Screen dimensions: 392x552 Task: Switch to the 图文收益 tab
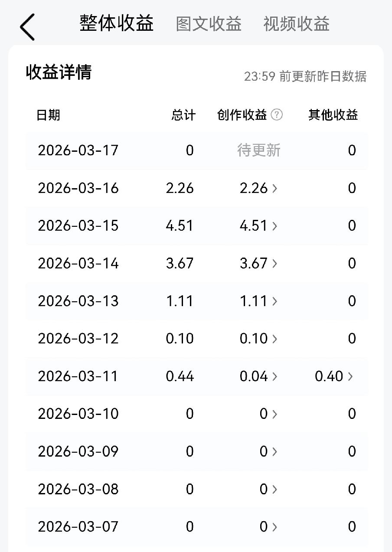point(209,24)
